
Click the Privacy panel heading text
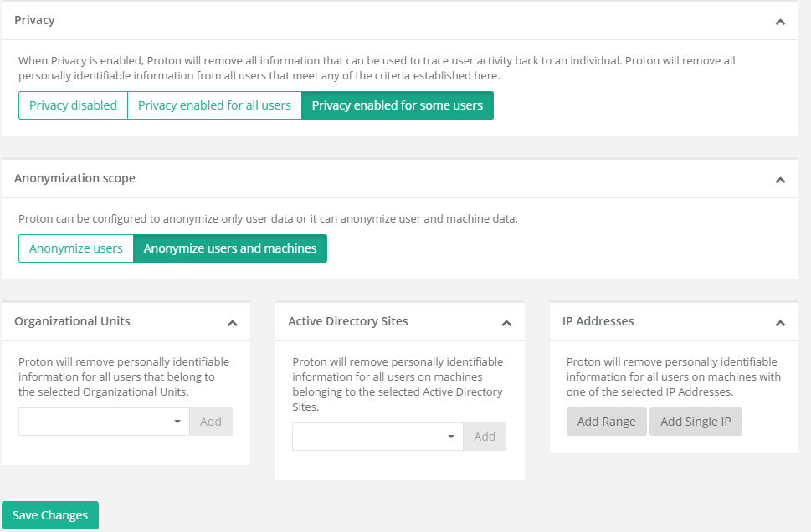point(34,20)
